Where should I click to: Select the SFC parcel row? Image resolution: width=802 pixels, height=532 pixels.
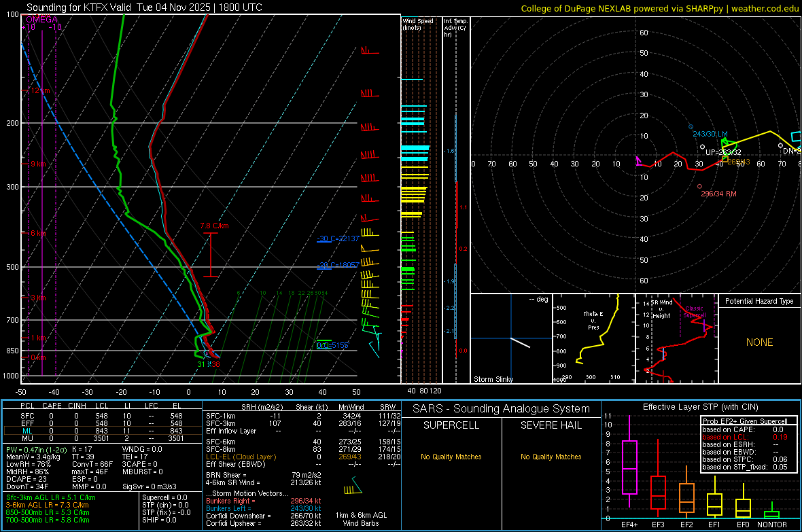click(103, 416)
